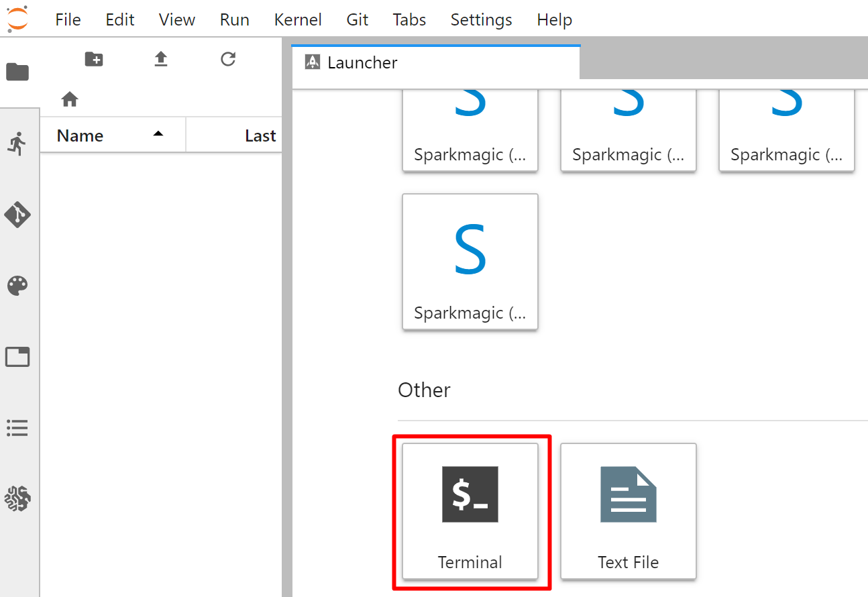
Task: Launch the second-row Sparkmagic card
Action: pos(470,262)
